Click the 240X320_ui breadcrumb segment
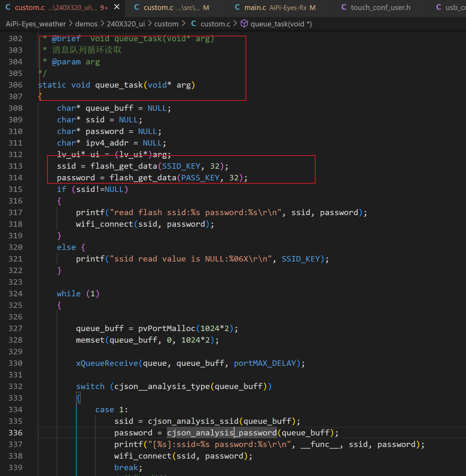Viewport: 466px width, 476px height. pyautogui.click(x=126, y=24)
